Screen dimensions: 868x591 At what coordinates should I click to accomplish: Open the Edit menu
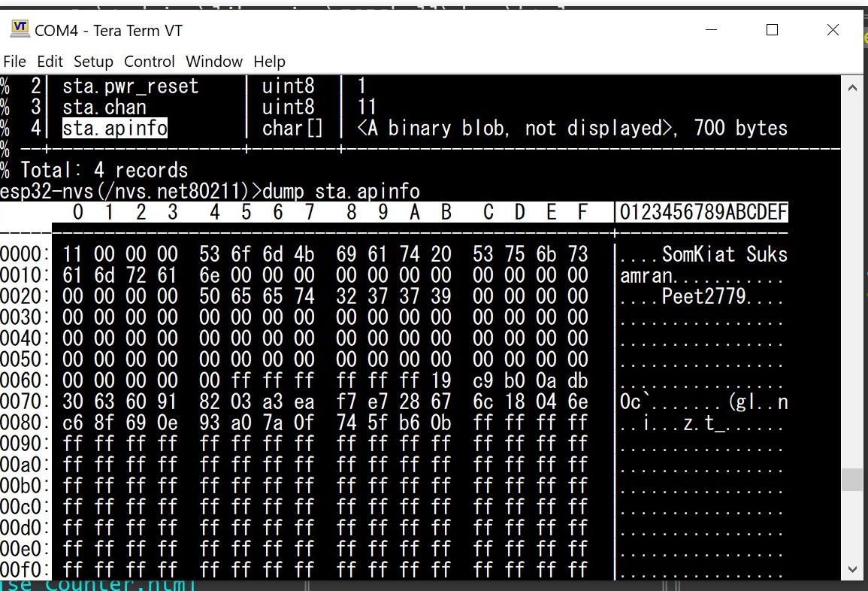pos(50,62)
